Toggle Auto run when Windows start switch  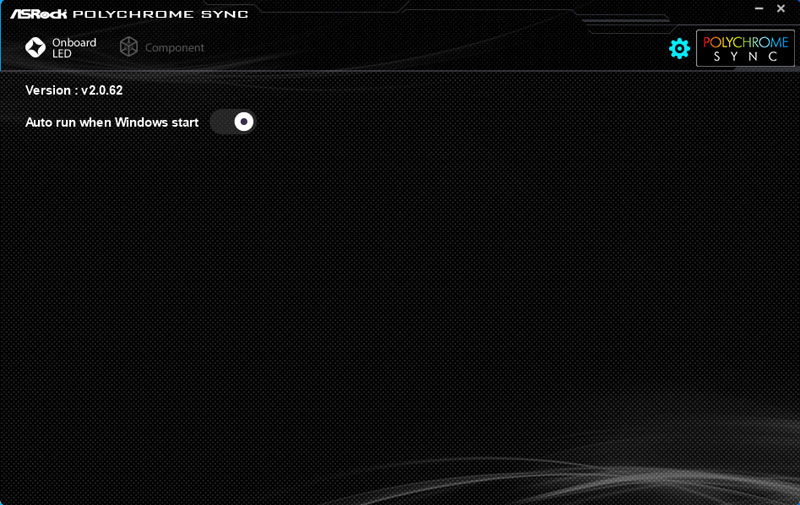(233, 122)
